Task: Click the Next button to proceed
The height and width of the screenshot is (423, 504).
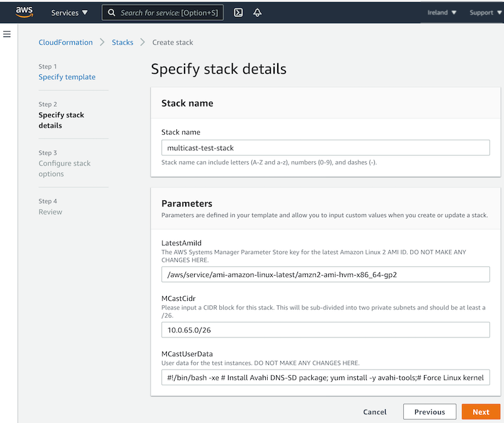Action: [481, 412]
